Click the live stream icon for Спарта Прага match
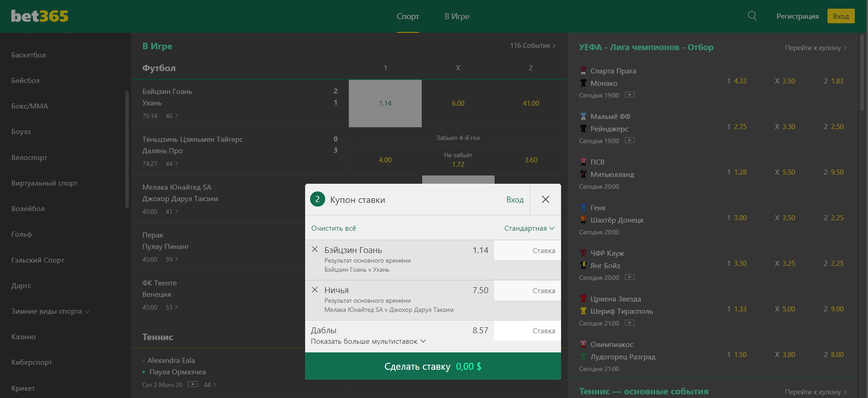The height and width of the screenshot is (398, 868). [x=630, y=95]
